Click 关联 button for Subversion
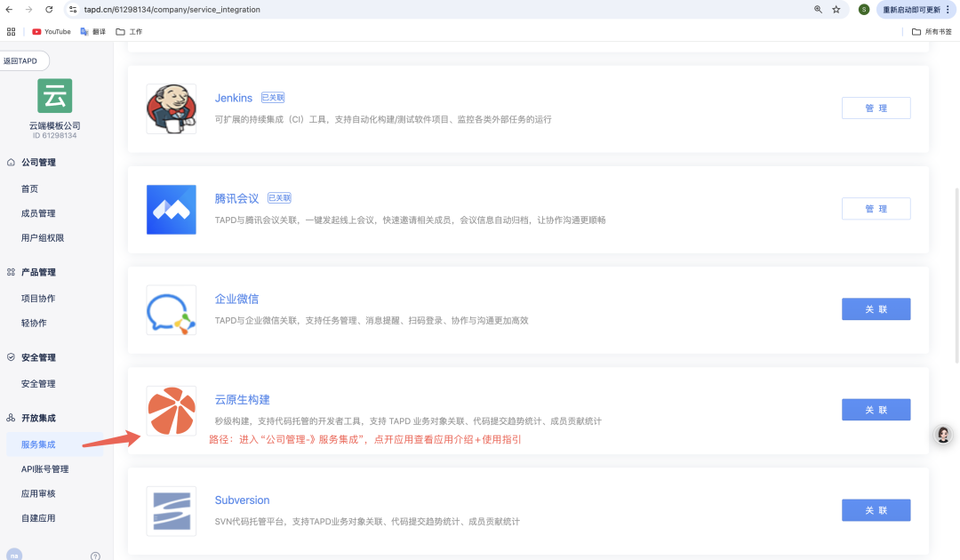The height and width of the screenshot is (560, 960). [876, 510]
